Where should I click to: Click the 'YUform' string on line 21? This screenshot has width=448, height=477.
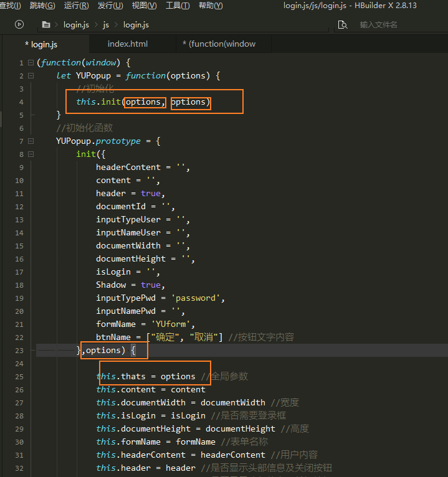(171, 324)
